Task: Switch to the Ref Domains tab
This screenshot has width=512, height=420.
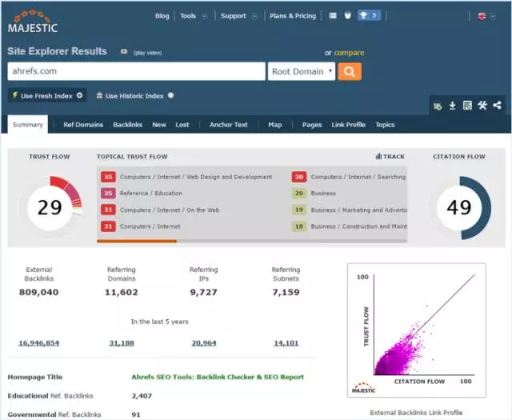Action: 83,125
